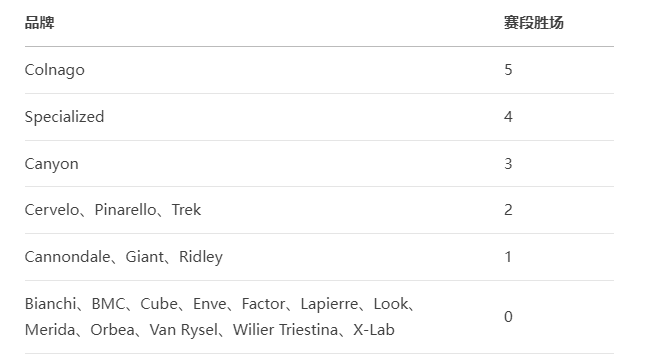Click Colnago's stage wins value 5

click(x=508, y=70)
